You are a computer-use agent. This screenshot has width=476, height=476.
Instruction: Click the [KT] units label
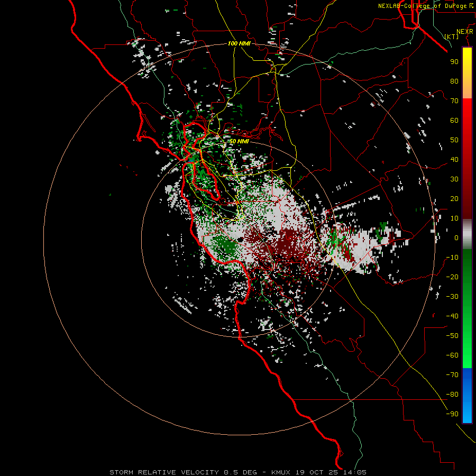point(452,36)
